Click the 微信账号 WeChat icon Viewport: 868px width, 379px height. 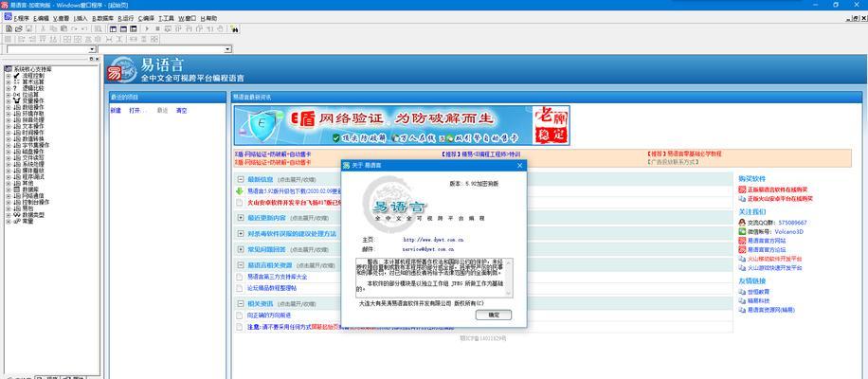click(x=742, y=232)
